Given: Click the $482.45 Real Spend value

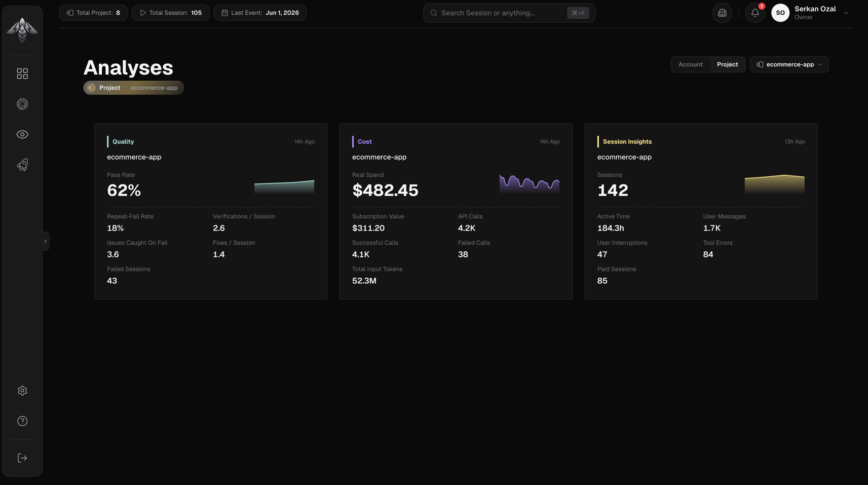Looking at the screenshot, I should click(x=385, y=191).
